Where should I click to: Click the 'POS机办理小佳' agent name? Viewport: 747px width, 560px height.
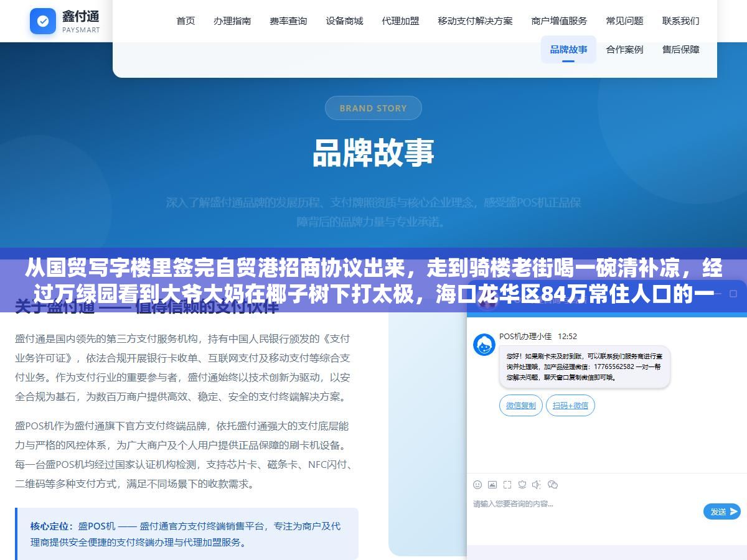point(525,336)
